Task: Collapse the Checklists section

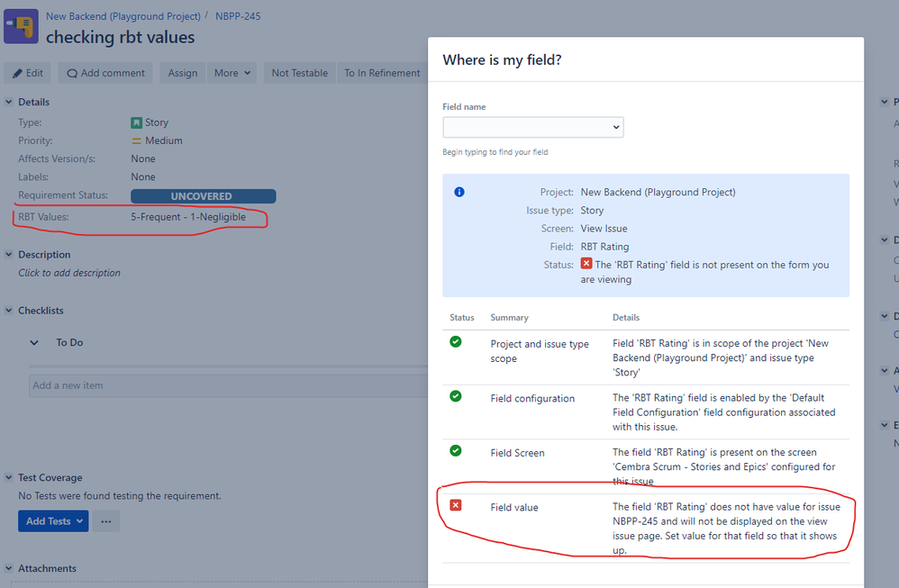Action: click(9, 311)
